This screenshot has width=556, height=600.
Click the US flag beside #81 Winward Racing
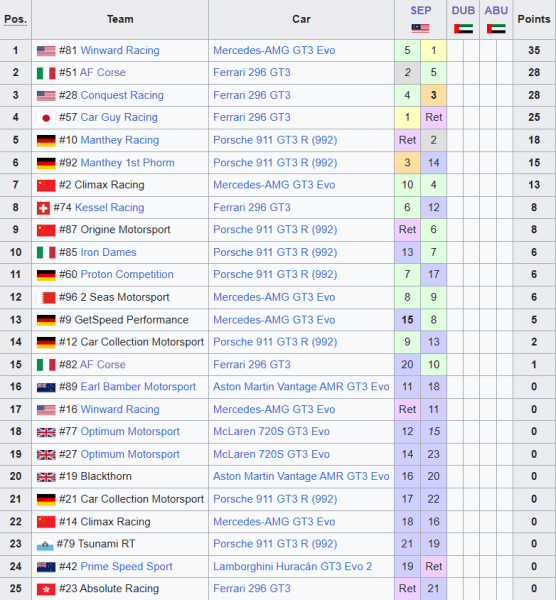[x=46, y=51]
